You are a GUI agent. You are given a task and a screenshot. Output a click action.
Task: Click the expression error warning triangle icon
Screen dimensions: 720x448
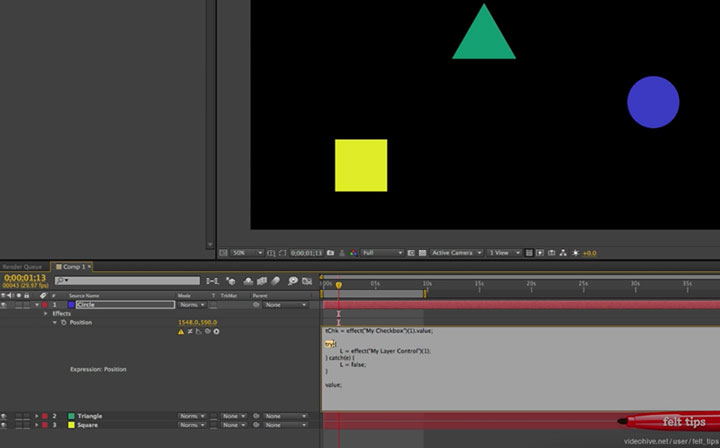pos(181,331)
